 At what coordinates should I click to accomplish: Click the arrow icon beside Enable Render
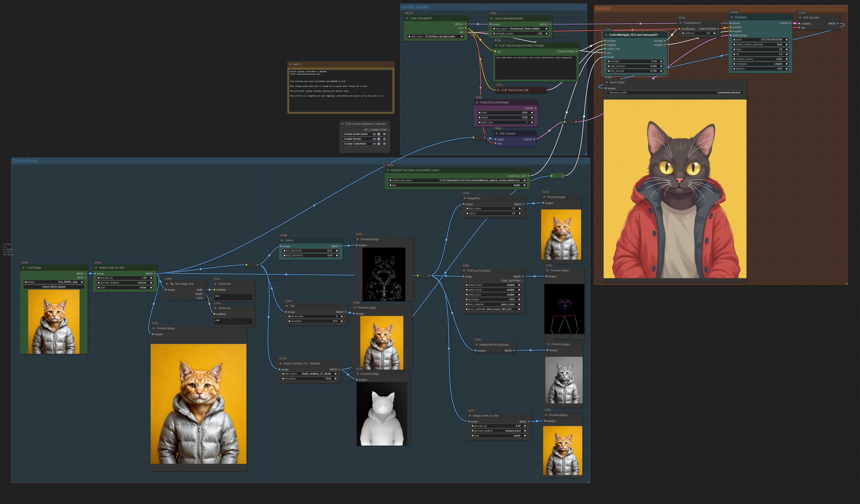coord(384,139)
